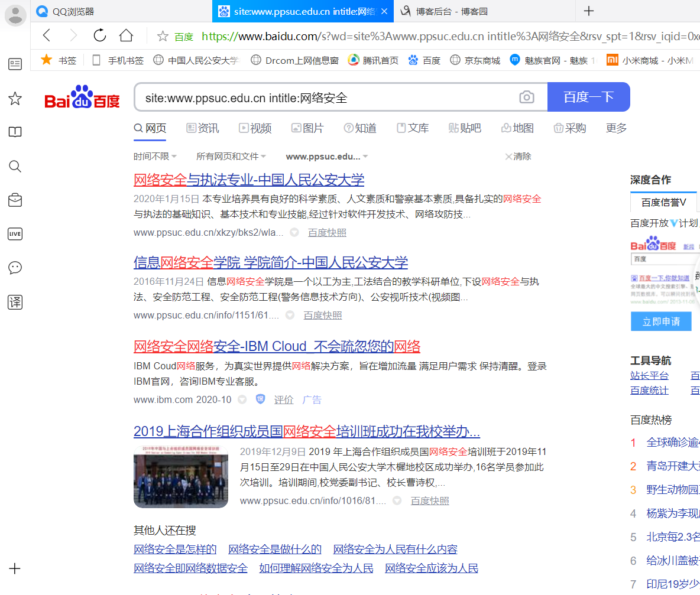The height and width of the screenshot is (595, 700).
Task: Select the 知道 search category
Action: pos(360,128)
